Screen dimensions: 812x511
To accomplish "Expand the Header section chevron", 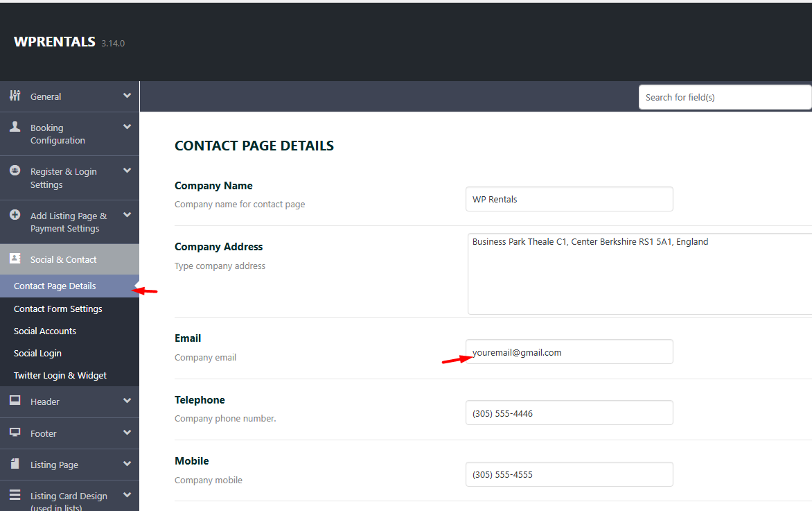I will 127,401.
